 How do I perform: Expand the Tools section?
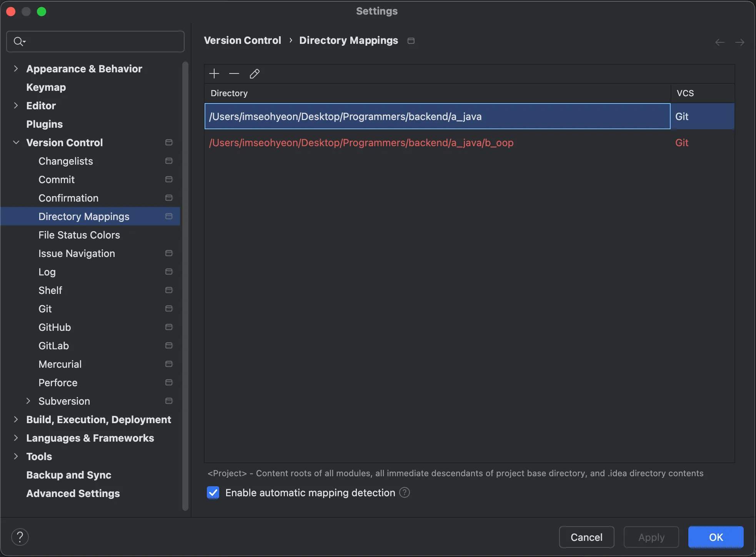point(16,456)
